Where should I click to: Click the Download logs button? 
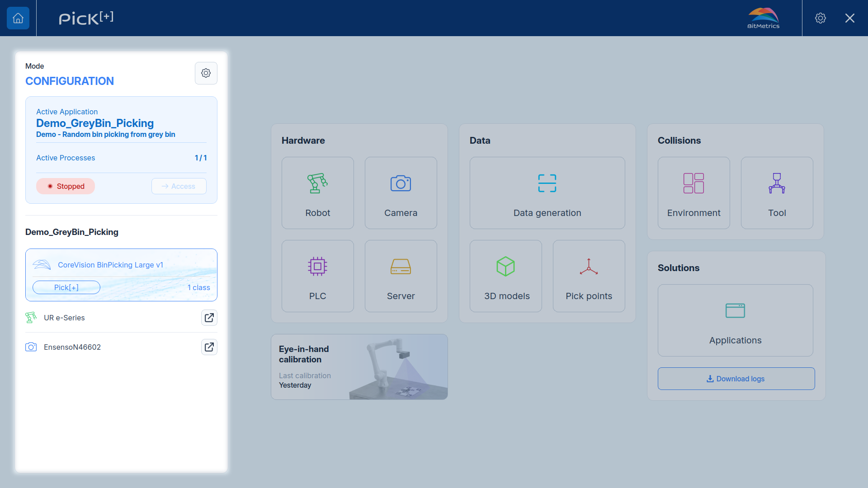click(736, 379)
